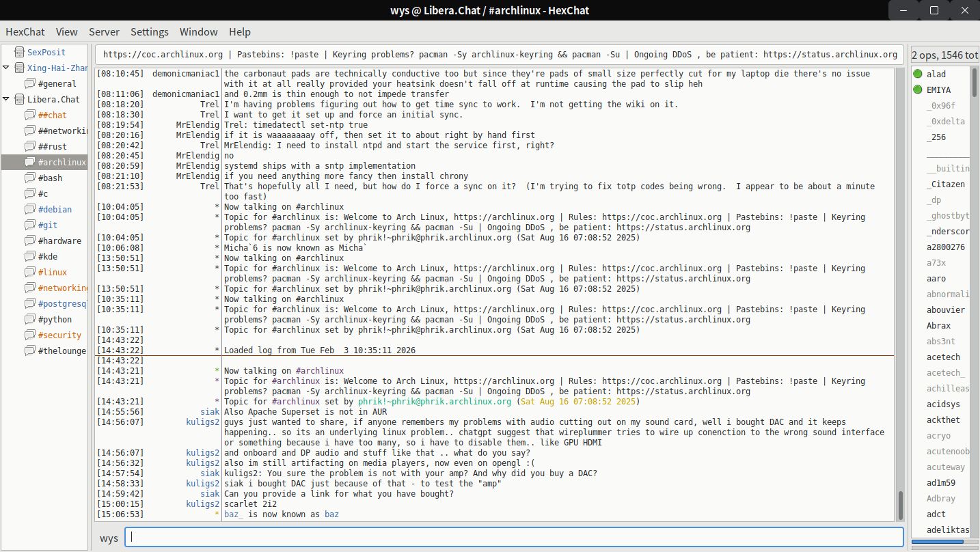980x552 pixels.
Task: Select the #python channel icon
Action: click(29, 319)
